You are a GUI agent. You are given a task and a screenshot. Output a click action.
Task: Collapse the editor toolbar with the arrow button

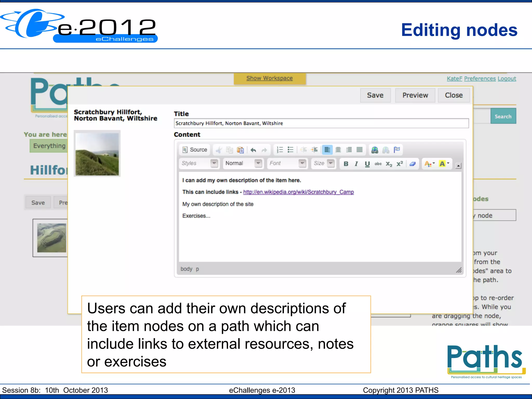coord(458,166)
